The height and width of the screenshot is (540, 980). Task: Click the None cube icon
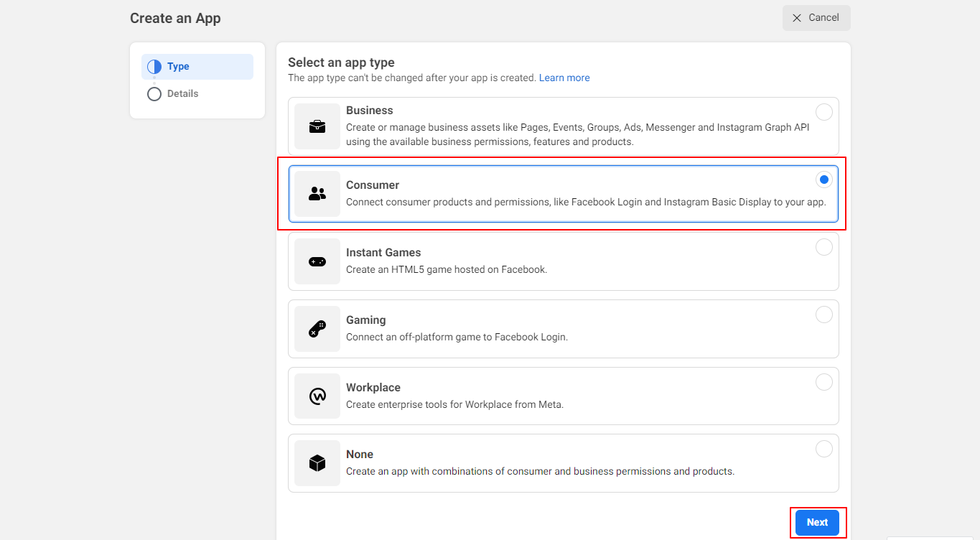click(317, 463)
